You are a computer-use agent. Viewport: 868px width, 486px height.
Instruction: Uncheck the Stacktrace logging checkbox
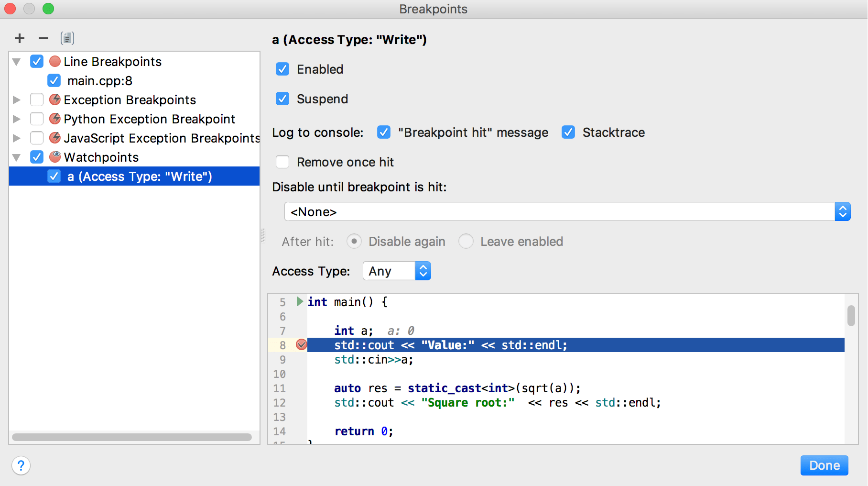[568, 133]
